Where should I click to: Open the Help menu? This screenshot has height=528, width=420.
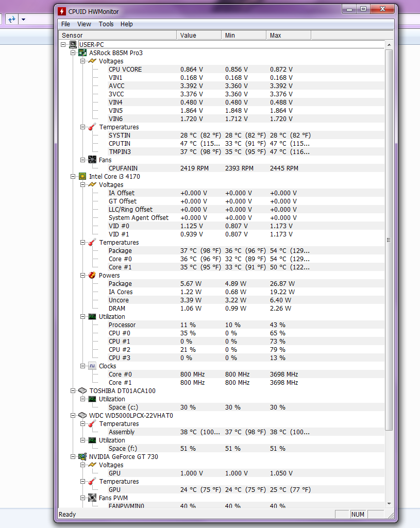pyautogui.click(x=127, y=24)
